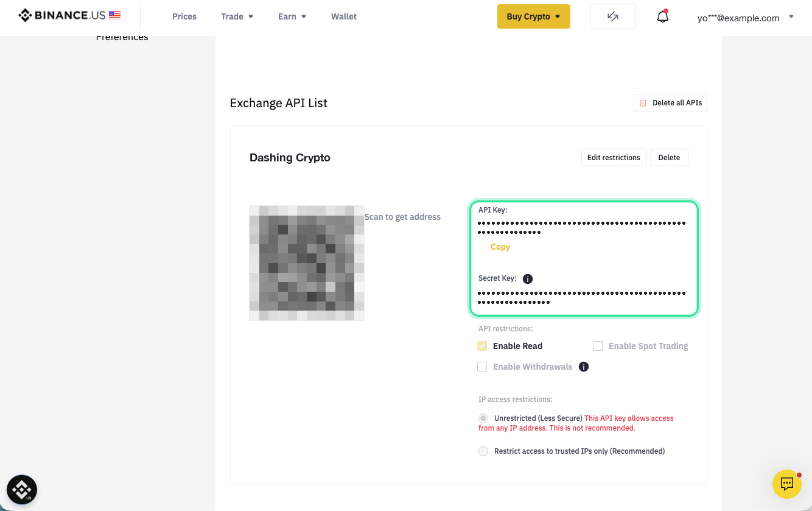Click the masked Secret Key value

coord(581,298)
